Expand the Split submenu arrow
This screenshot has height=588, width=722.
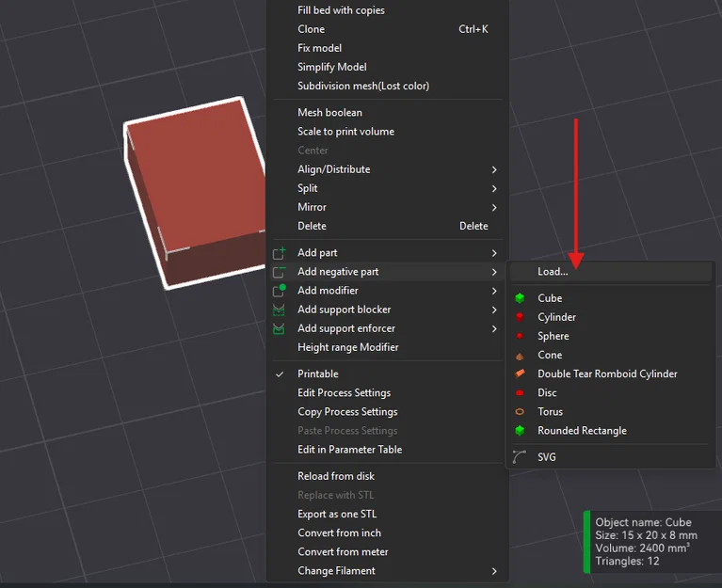pos(494,189)
